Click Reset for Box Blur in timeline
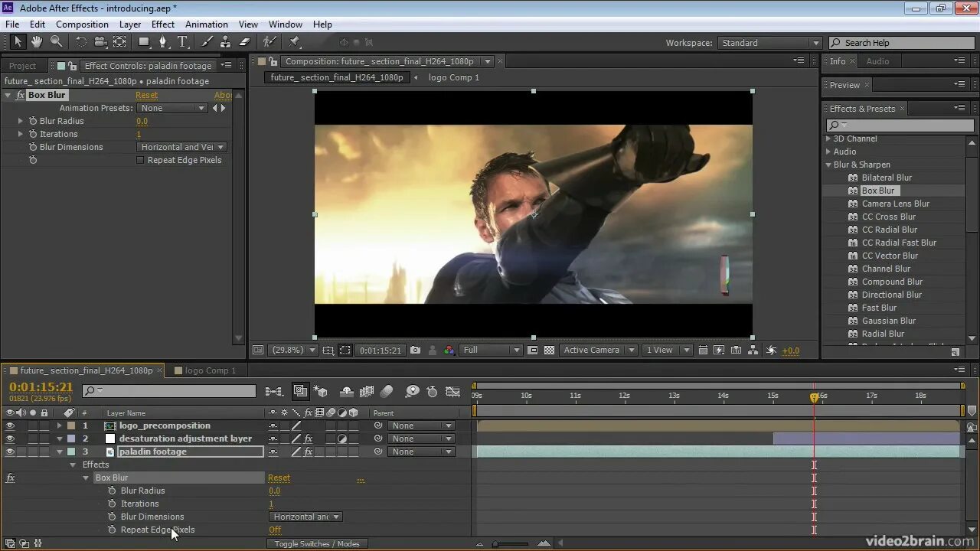This screenshot has width=980, height=551. [279, 478]
